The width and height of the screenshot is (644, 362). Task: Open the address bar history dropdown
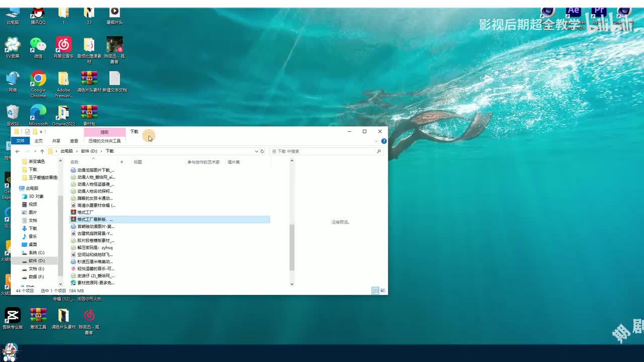(257, 151)
